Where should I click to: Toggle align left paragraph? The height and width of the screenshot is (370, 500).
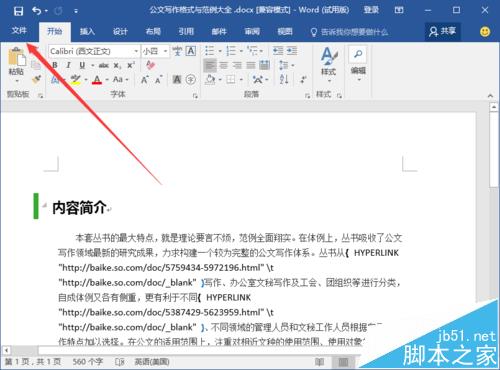(210, 65)
